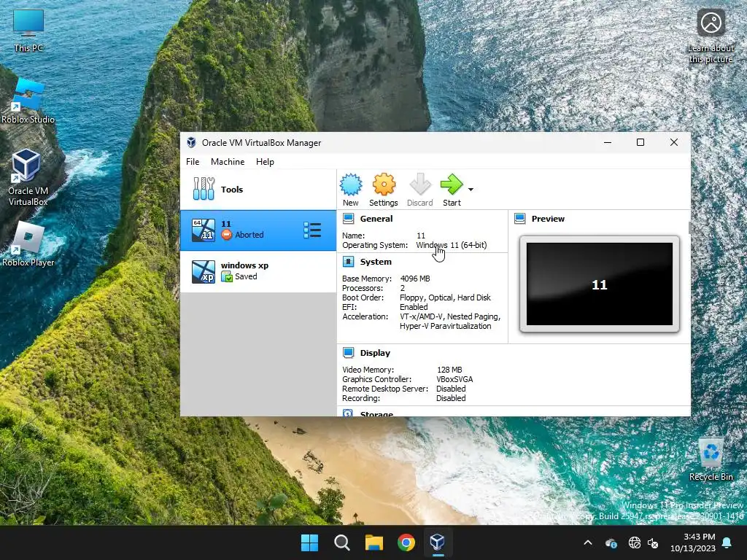Click the Discard toolbar button

click(x=419, y=190)
